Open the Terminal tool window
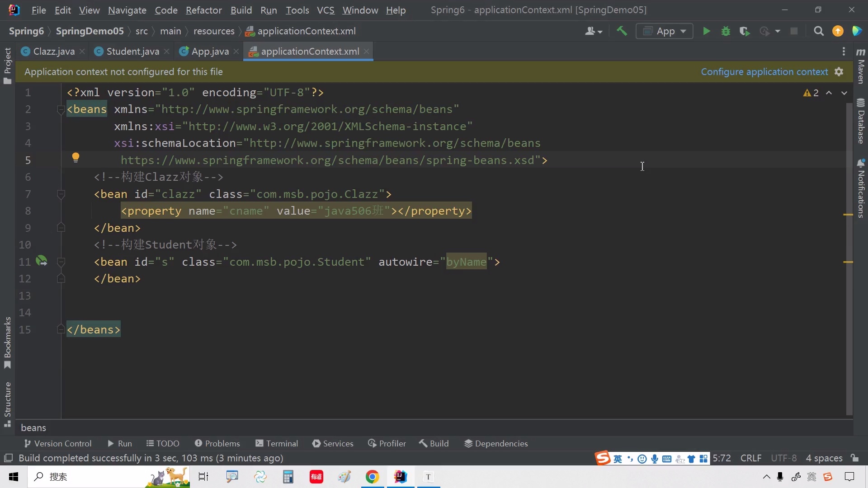 coord(277,443)
